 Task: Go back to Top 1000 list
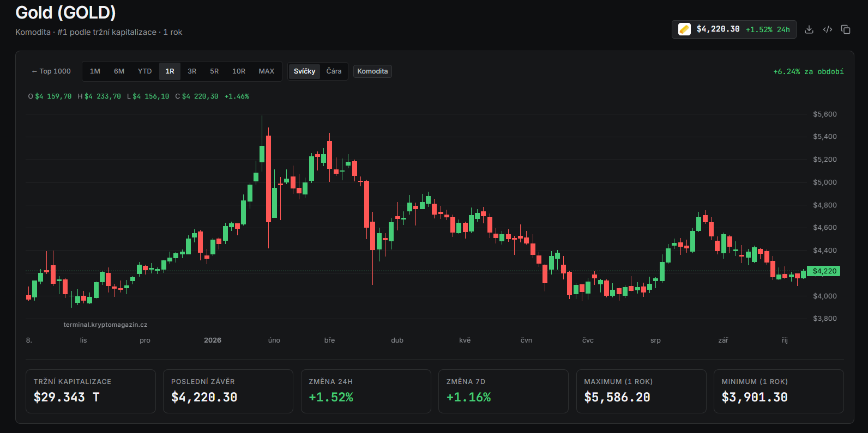pyautogui.click(x=51, y=71)
